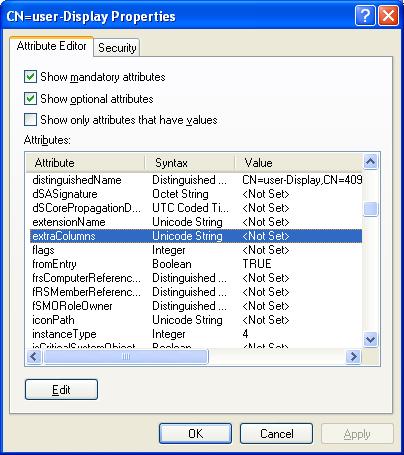Click the Help question mark button
Viewport: 404px width, 455px height.
tap(365, 15)
